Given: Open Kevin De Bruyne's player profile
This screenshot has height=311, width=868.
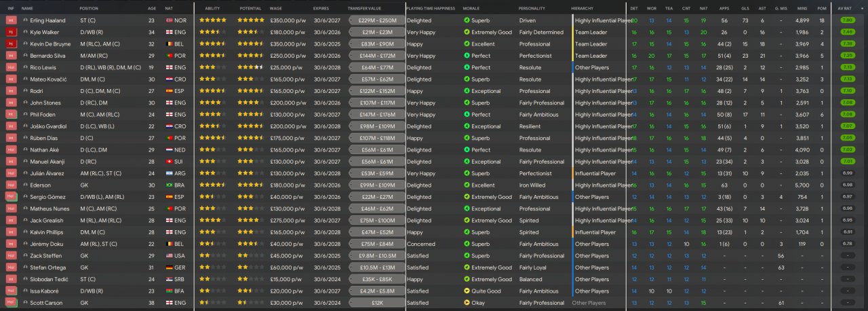Looking at the screenshot, I should 51,44.
